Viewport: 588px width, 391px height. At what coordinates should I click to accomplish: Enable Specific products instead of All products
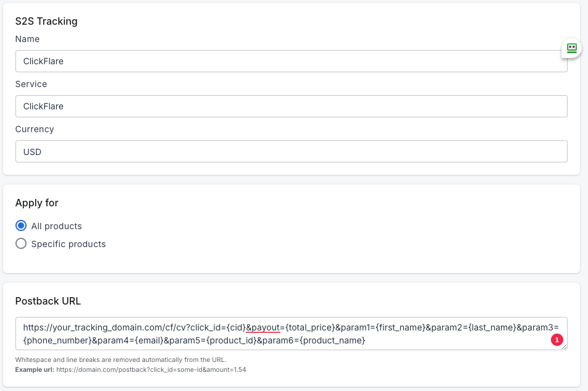(21, 243)
